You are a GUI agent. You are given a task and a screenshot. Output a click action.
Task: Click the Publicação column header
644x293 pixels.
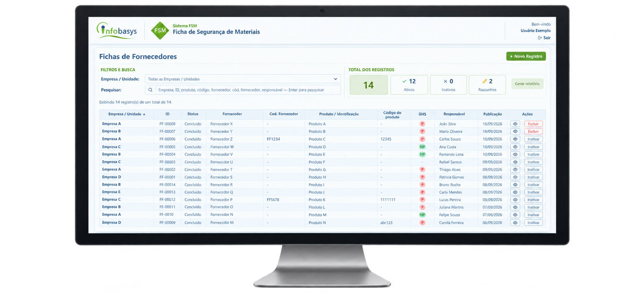493,114
